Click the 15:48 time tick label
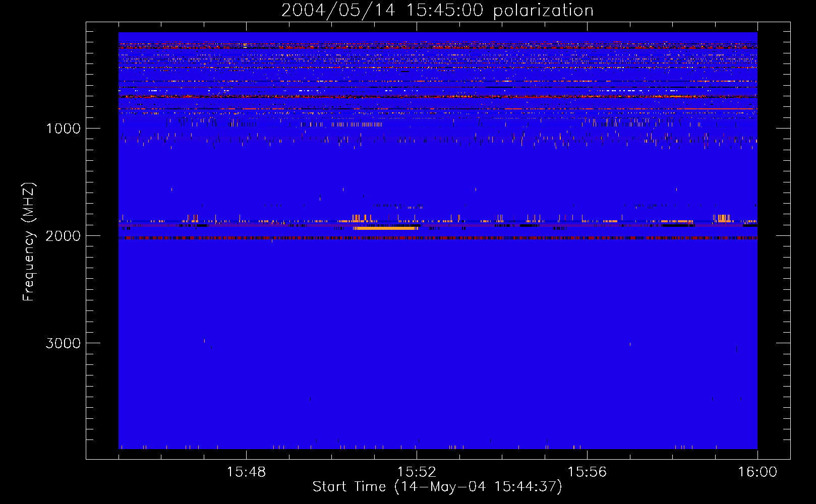This screenshot has width=816, height=504. [246, 472]
